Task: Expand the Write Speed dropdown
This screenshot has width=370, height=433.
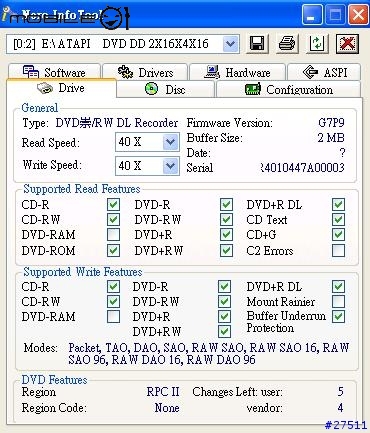Action: (x=170, y=166)
